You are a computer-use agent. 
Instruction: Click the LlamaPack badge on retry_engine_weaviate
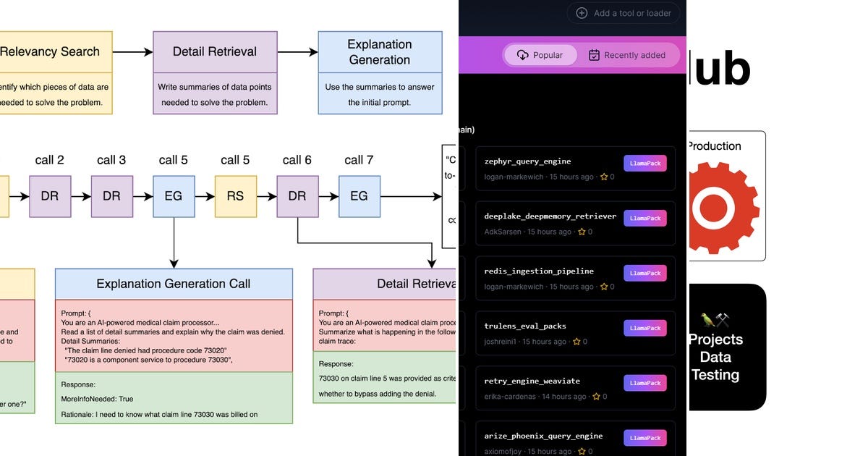coord(644,383)
